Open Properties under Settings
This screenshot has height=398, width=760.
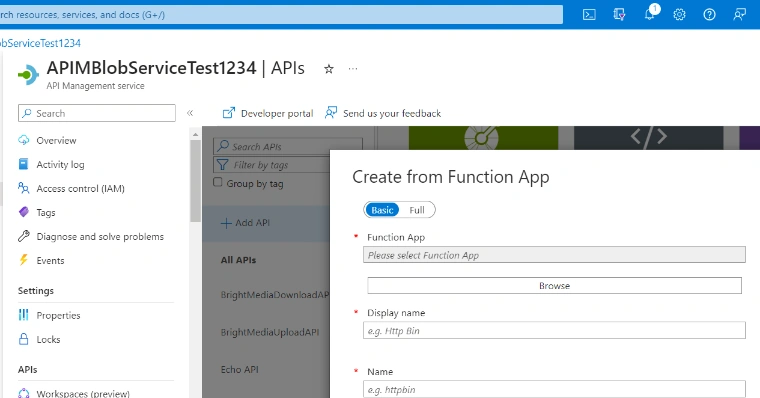58,315
